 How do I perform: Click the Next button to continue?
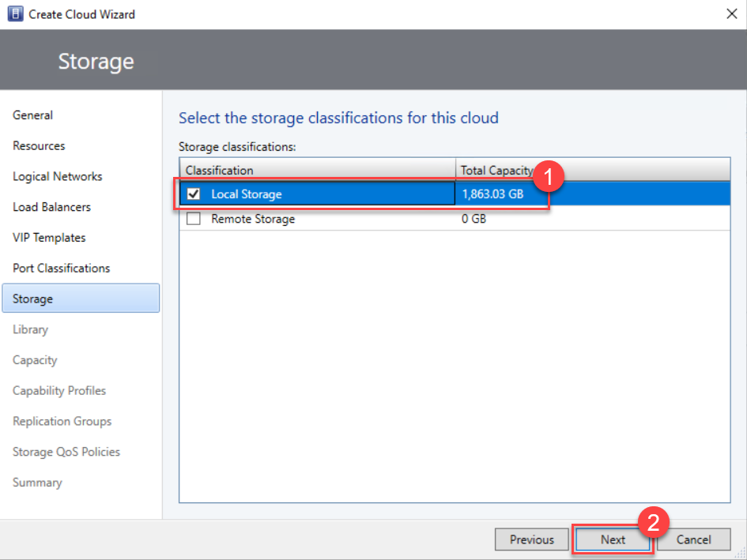point(613,539)
